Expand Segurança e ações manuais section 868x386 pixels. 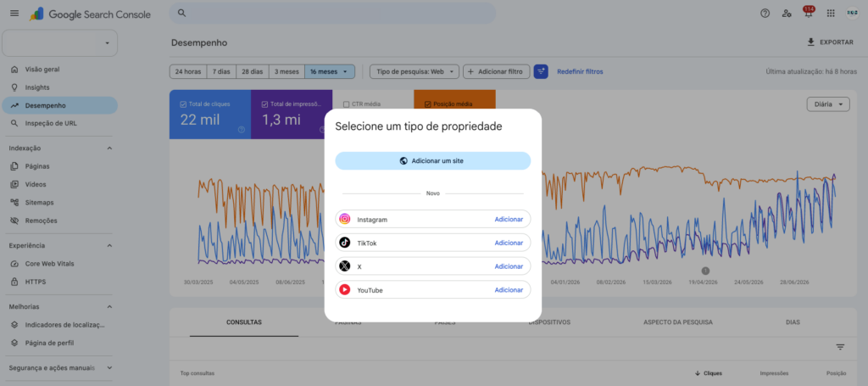[x=109, y=367]
